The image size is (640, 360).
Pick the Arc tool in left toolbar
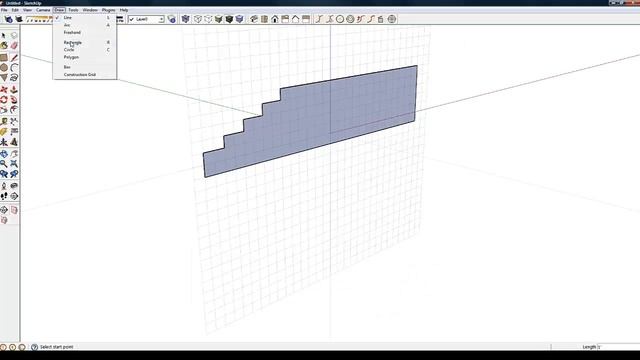(14, 67)
